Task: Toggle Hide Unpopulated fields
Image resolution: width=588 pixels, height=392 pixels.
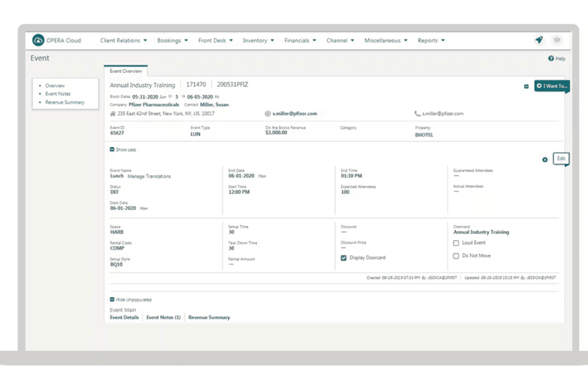Action: click(x=131, y=300)
